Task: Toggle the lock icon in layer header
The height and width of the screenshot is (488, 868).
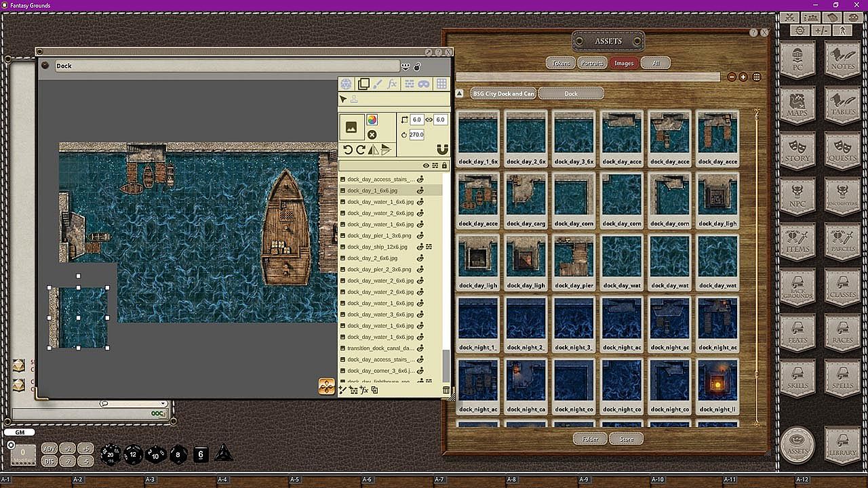Action: (444, 165)
